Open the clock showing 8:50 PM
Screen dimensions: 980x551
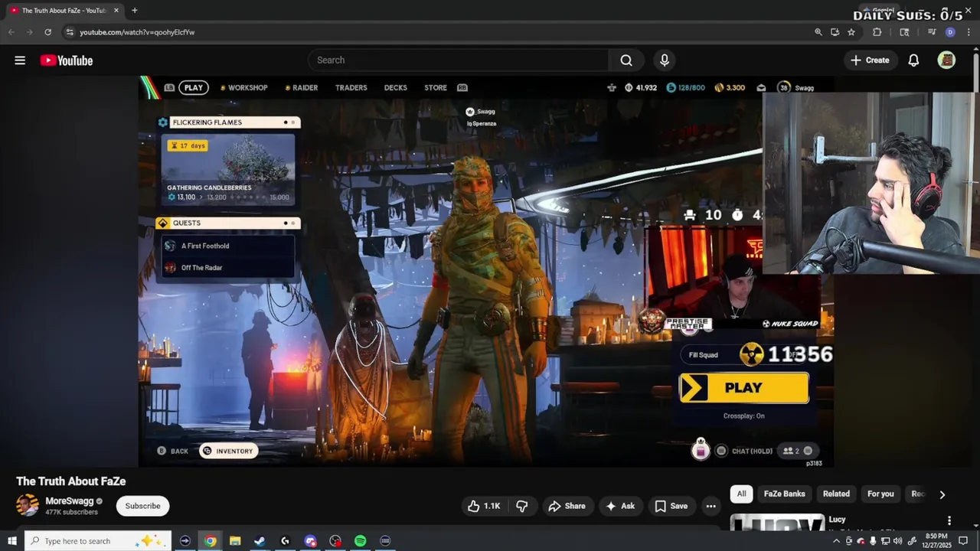coord(936,541)
